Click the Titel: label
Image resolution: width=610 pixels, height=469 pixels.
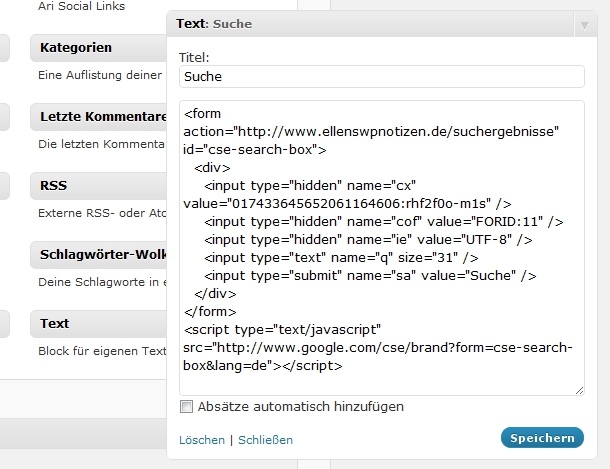(194, 58)
